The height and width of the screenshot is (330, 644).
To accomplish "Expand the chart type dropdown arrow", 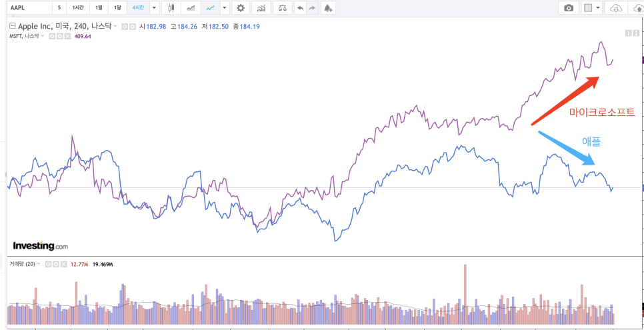I will coord(225,8).
